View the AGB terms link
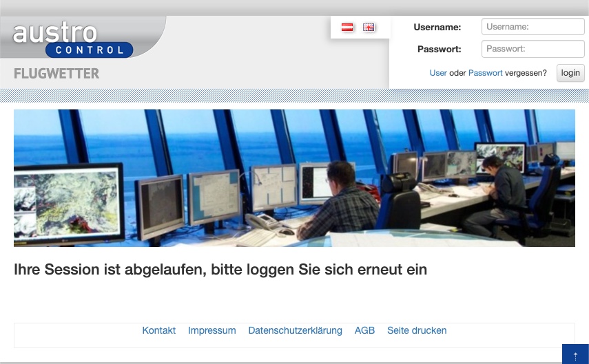Viewport: 589px width, 364px height. (x=364, y=331)
